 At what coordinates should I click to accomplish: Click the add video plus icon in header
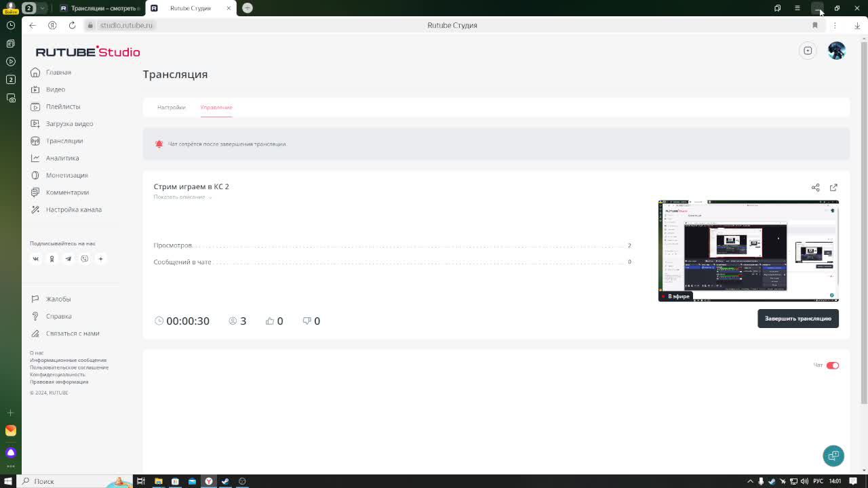point(808,51)
